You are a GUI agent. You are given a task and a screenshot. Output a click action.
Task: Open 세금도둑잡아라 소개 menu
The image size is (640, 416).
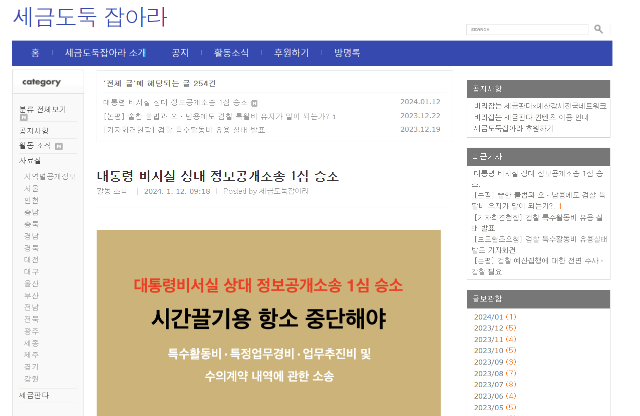[104, 53]
